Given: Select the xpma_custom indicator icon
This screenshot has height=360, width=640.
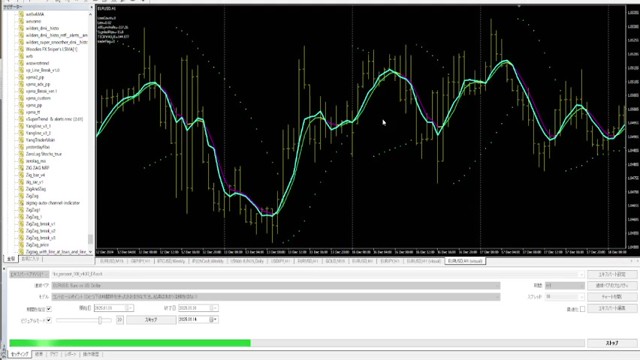Looking at the screenshot, I should point(22,98).
